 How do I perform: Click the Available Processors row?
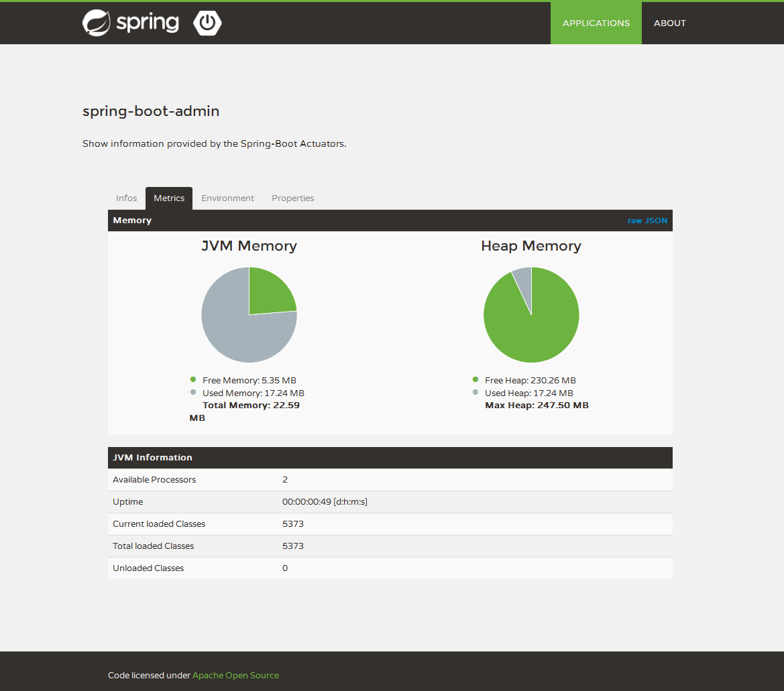coord(390,480)
